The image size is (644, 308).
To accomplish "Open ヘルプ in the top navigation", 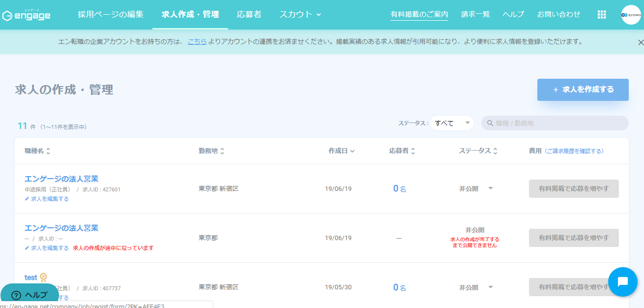I will [x=513, y=15].
